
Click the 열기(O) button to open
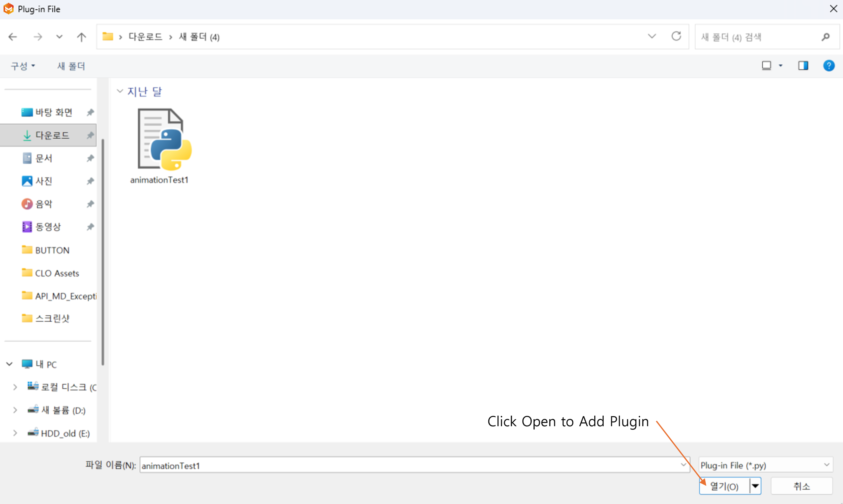click(723, 486)
